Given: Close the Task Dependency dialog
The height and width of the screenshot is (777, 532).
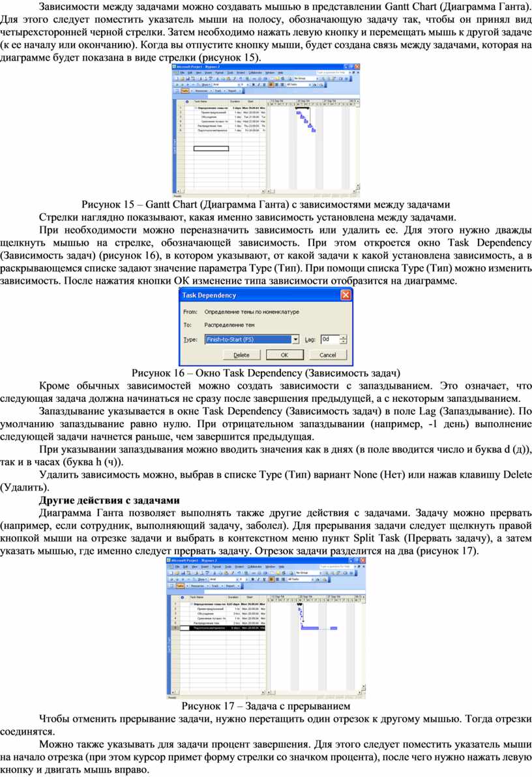Looking at the screenshot, I should 346,295.
